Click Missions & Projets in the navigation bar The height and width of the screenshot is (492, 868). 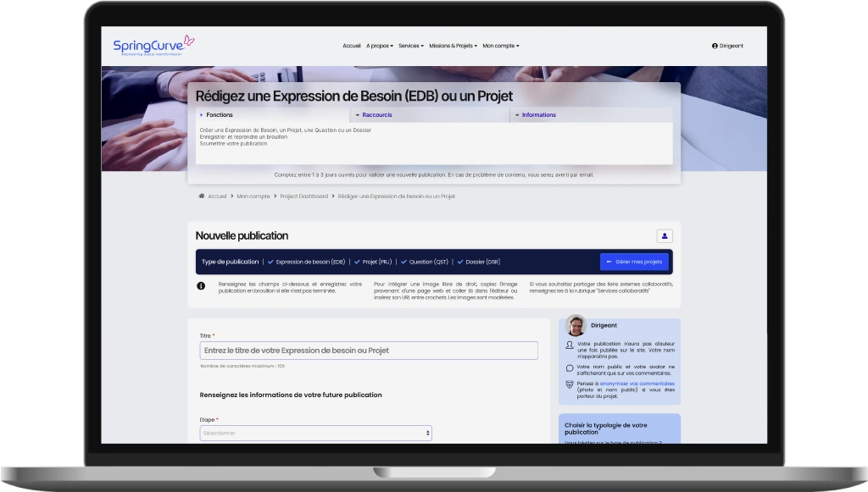click(453, 46)
